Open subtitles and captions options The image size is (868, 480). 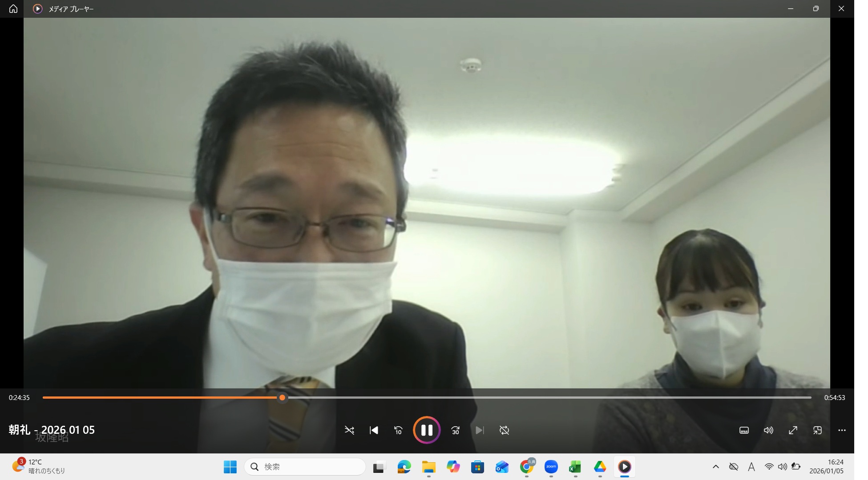(744, 430)
